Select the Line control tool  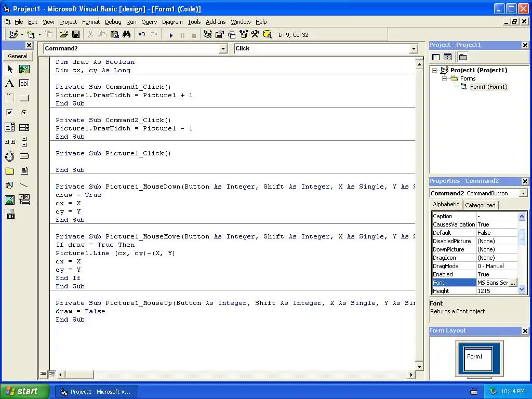(24, 185)
